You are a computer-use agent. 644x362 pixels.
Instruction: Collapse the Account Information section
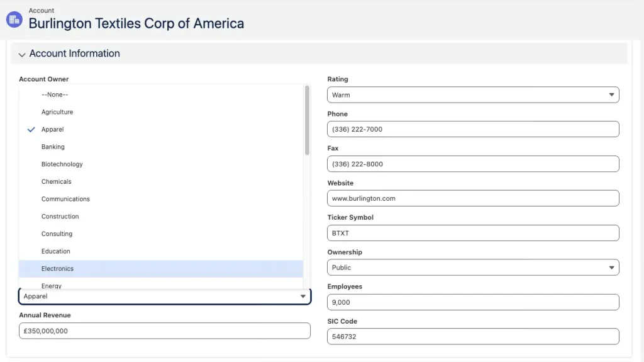coord(22,54)
